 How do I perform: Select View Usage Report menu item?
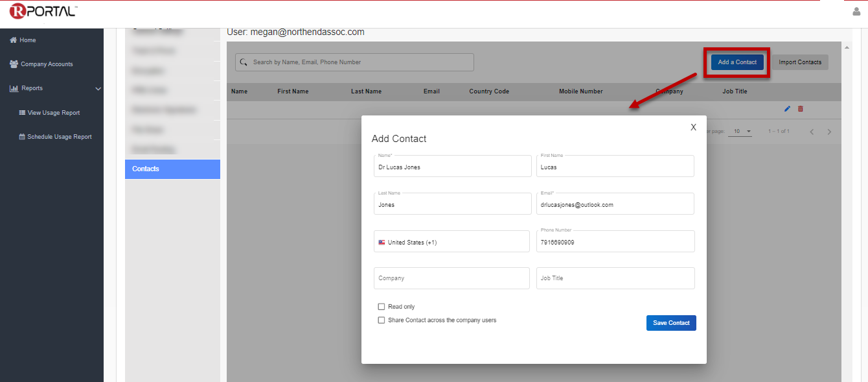point(54,113)
